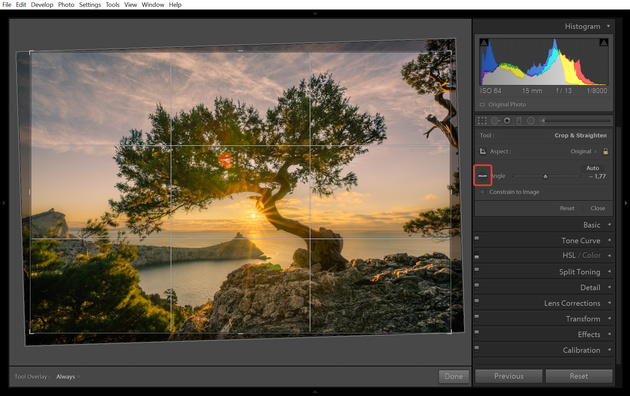The image size is (630, 396).
Task: Select the Crop Overlay tool icon
Action: tap(482, 120)
